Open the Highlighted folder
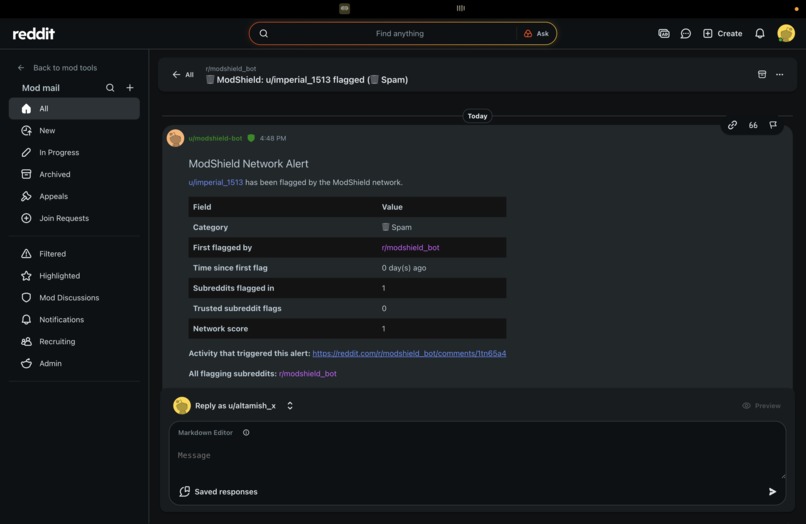This screenshot has height=524, width=806. [74, 276]
